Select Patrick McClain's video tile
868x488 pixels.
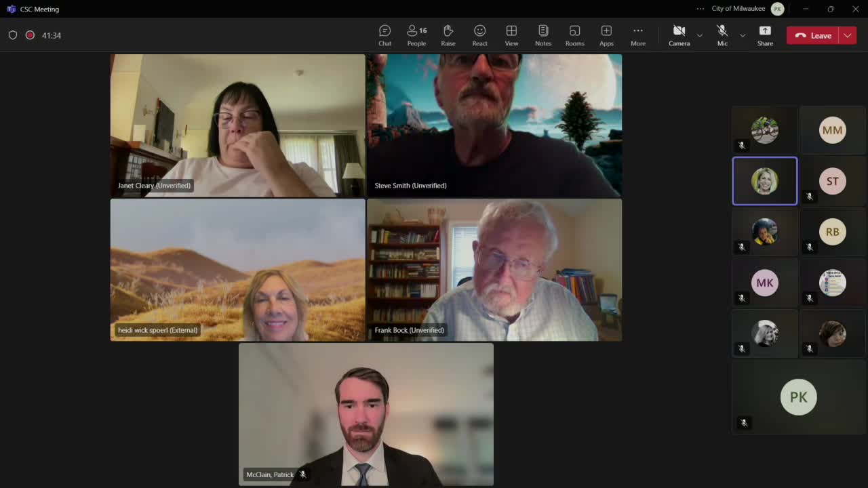[366, 414]
